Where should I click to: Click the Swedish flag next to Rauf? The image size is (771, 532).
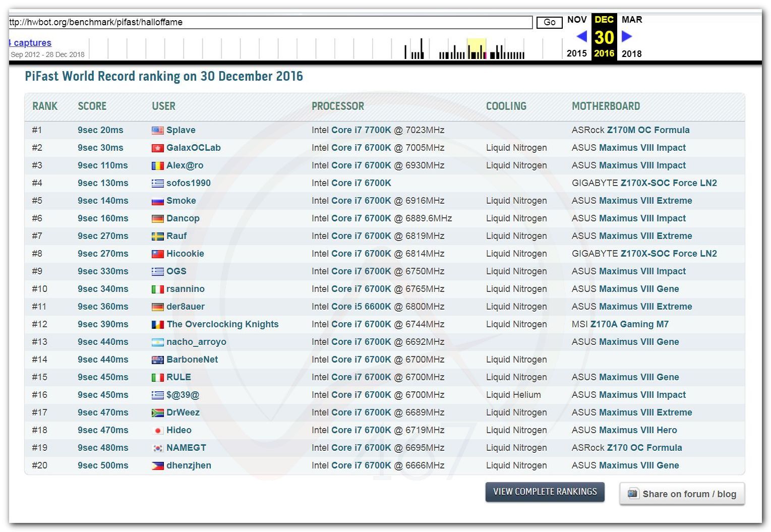[x=157, y=236]
